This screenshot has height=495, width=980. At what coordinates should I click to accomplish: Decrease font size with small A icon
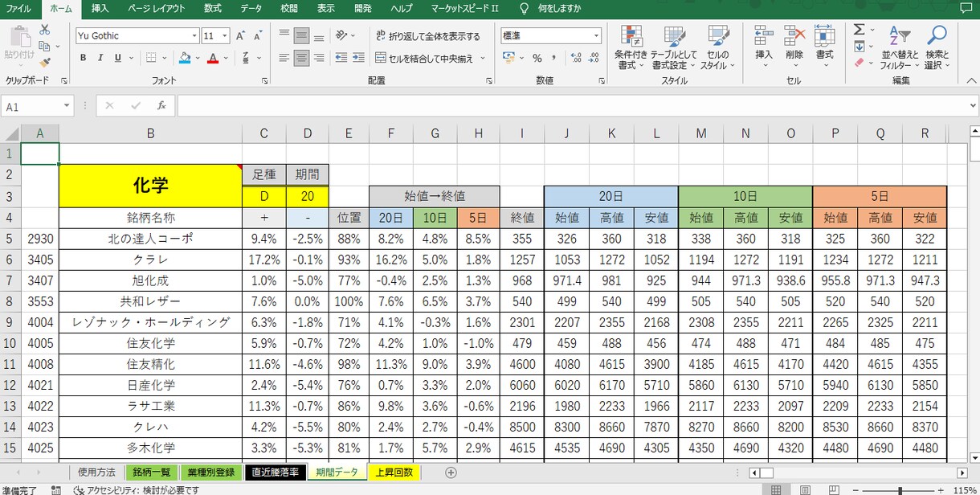tap(258, 35)
